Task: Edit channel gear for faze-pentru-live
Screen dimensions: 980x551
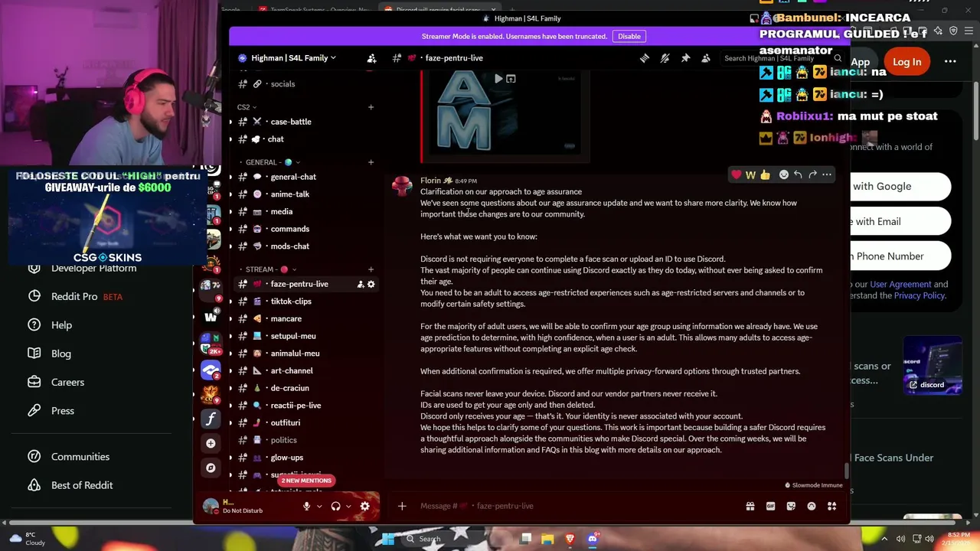Action: (371, 284)
